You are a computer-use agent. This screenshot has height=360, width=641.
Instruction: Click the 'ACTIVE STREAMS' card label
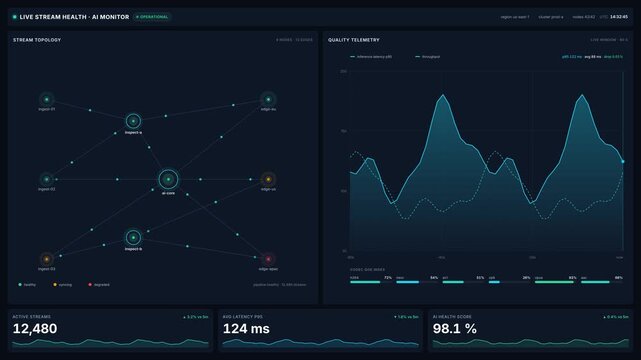click(31, 317)
